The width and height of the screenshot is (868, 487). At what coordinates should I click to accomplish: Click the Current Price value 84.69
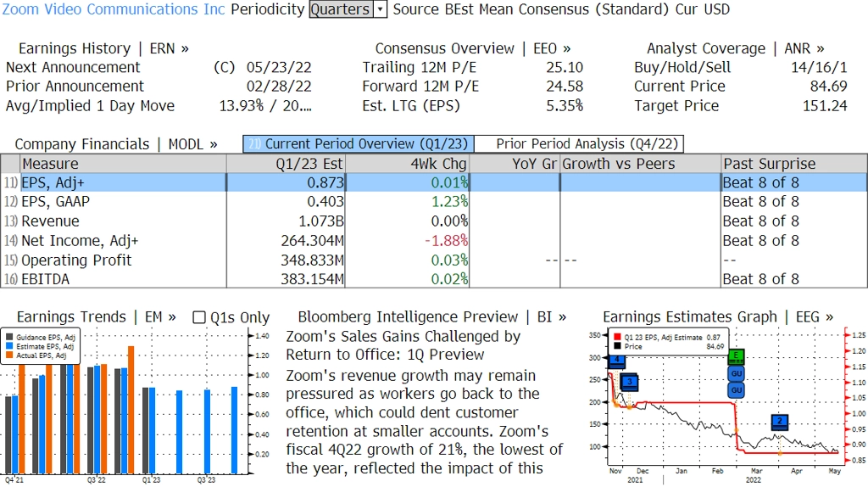click(829, 87)
